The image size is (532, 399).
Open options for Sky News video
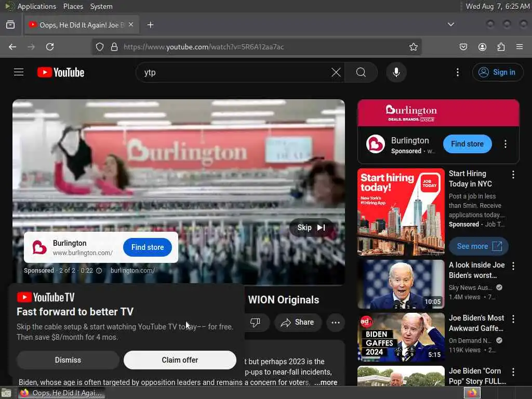coord(513,266)
